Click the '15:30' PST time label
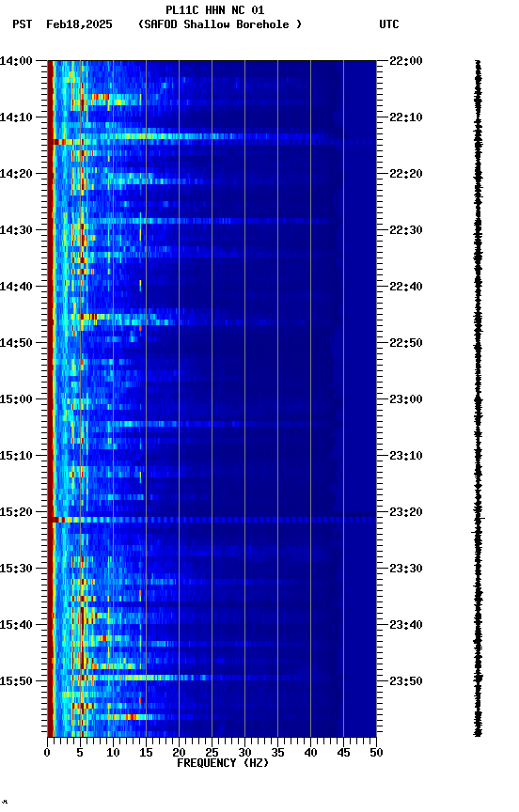519x812 pixels. click(x=16, y=569)
